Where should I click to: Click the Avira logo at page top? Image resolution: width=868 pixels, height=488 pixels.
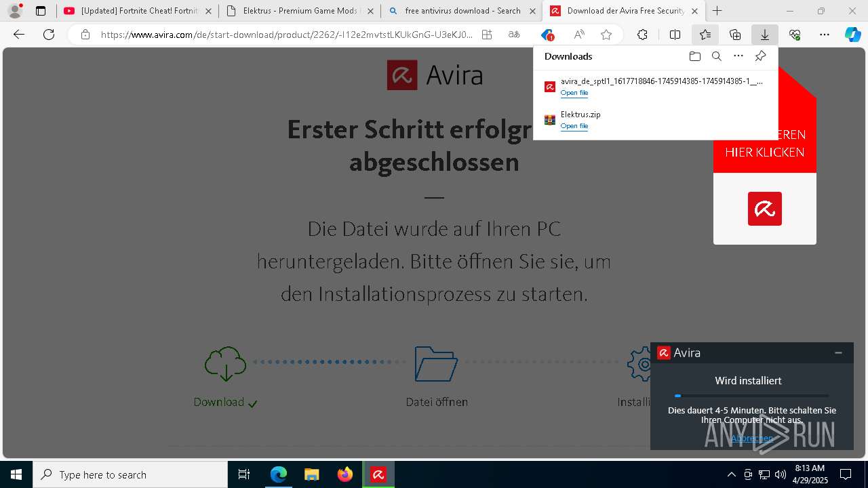point(435,75)
